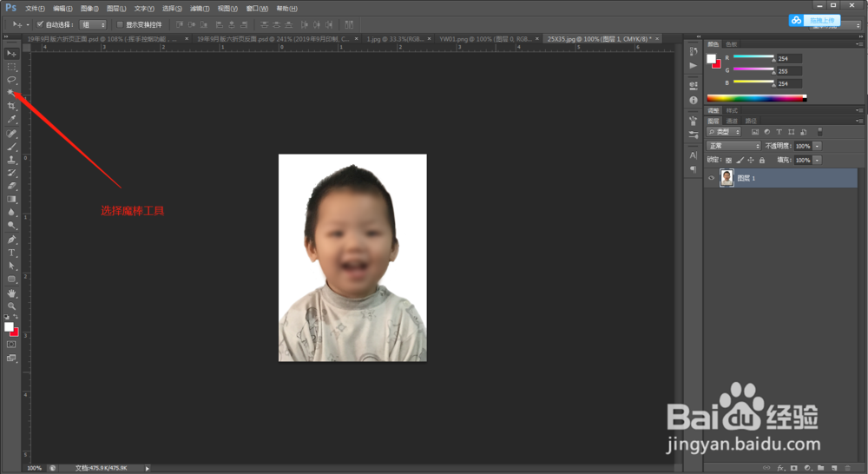Filter layers by pixel layers icon
The image size is (868, 474).
click(x=754, y=132)
